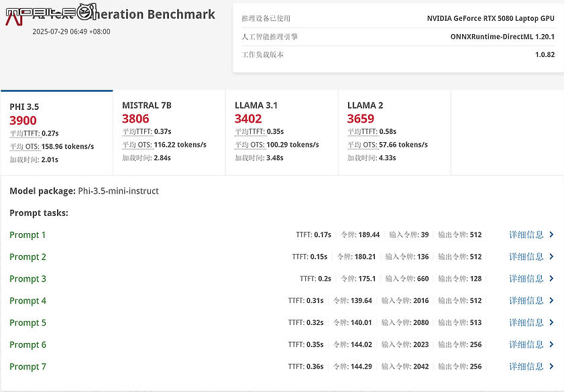Click the ONNXRuntime-DirectML 1.20.1 value
The image size is (564, 392).
502,37
